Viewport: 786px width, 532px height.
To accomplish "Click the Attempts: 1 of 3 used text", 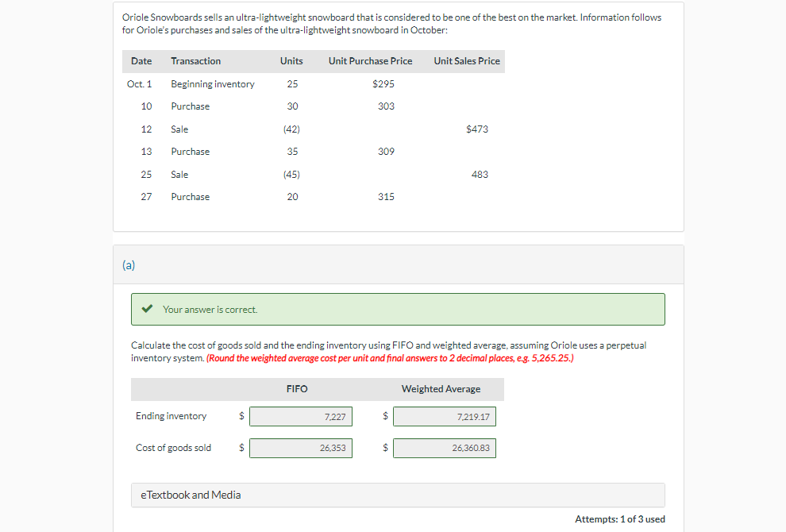I will point(620,518).
